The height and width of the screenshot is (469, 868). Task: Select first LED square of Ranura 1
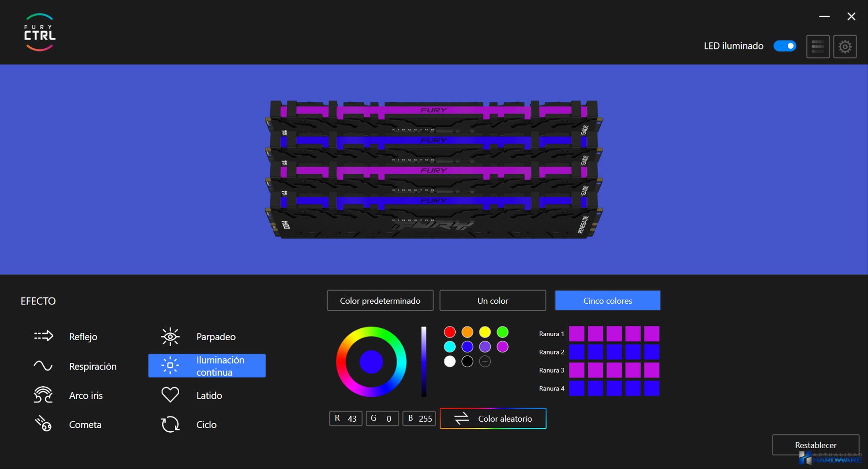(576, 334)
